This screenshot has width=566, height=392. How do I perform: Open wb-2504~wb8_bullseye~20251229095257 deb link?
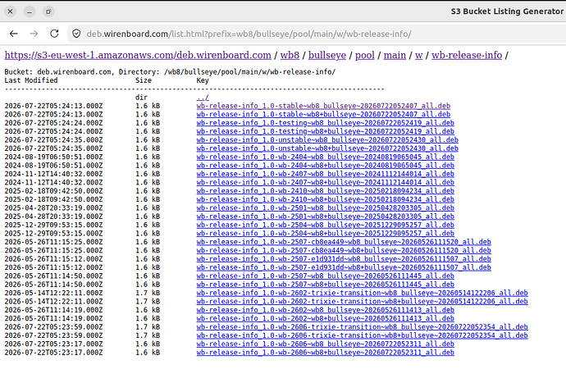[x=325, y=225]
